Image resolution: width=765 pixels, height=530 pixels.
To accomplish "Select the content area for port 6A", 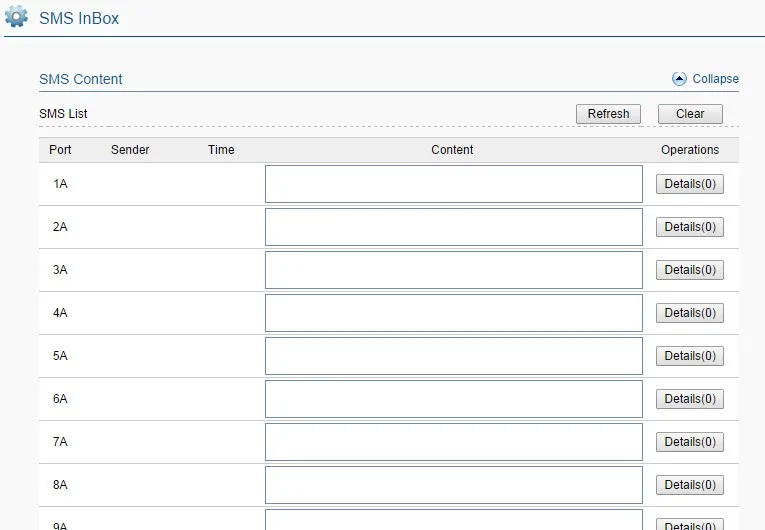I will pyautogui.click(x=453, y=399).
